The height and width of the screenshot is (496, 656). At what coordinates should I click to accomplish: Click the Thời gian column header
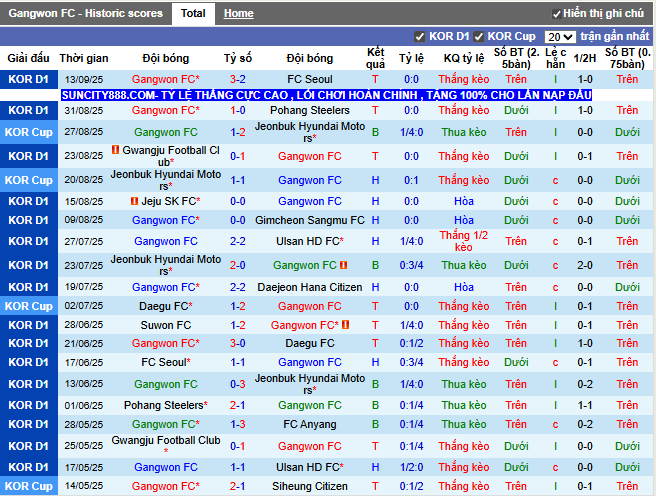pyautogui.click(x=84, y=58)
